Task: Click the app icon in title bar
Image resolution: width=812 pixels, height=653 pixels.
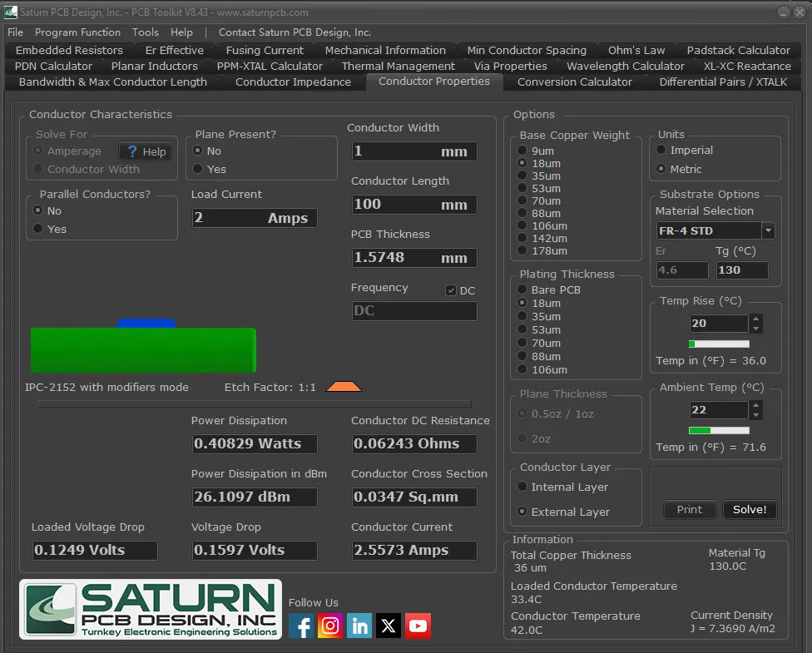Action: [10, 12]
